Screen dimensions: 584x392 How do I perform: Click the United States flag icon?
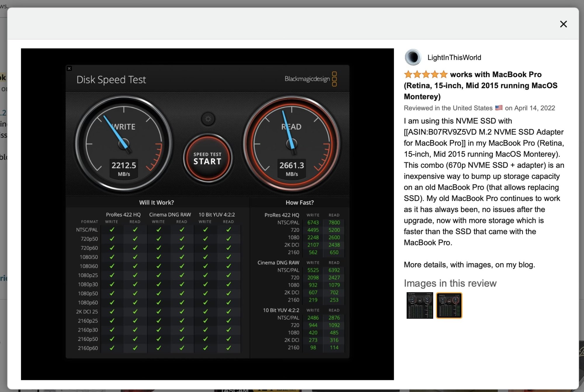tap(499, 108)
